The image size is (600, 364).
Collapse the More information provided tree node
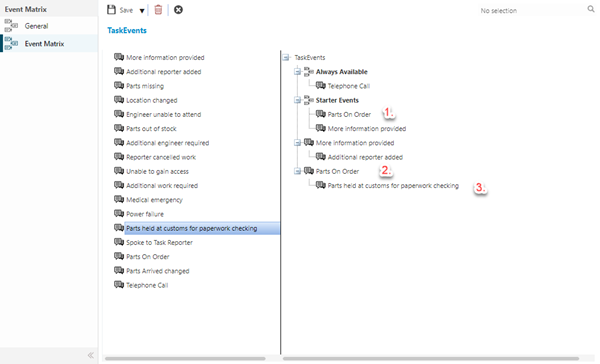[x=297, y=143]
